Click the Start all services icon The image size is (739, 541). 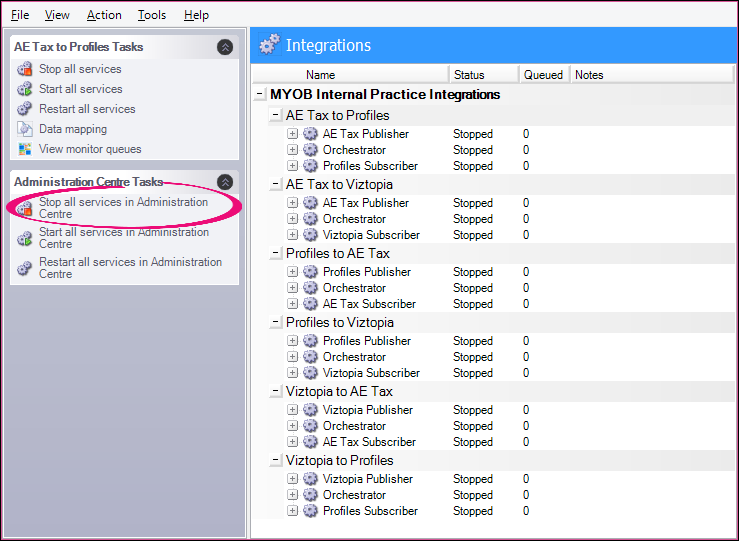coord(25,89)
